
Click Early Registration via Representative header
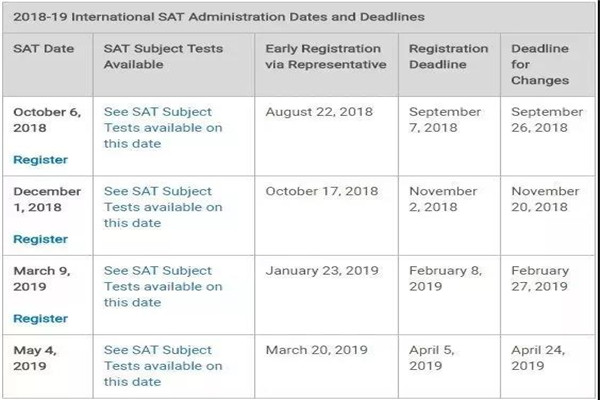coord(324,57)
